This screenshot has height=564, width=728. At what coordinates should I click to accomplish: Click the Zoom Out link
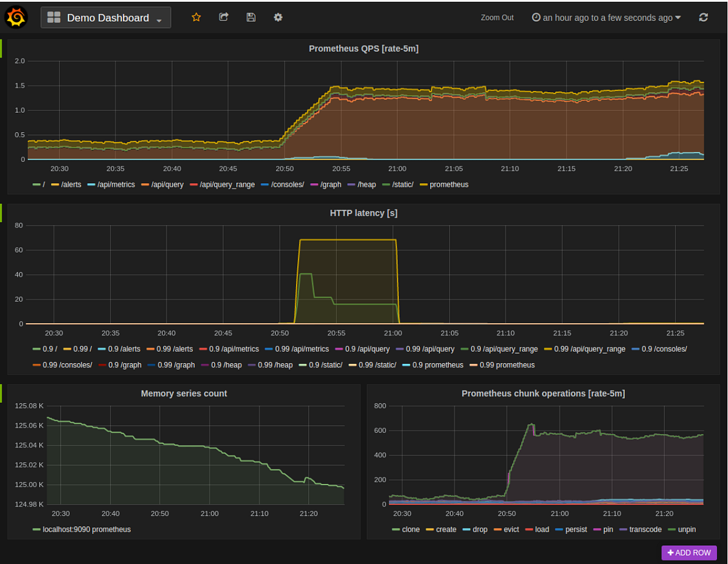(497, 18)
